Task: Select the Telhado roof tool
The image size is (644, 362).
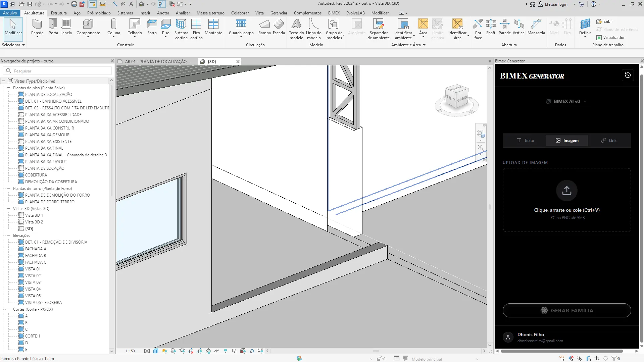Action: tap(135, 27)
